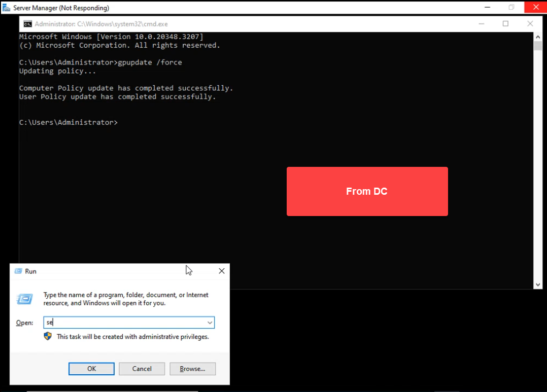Click the cmd scrollbar down arrow
Viewport: 547px width, 392px height.
click(x=538, y=284)
